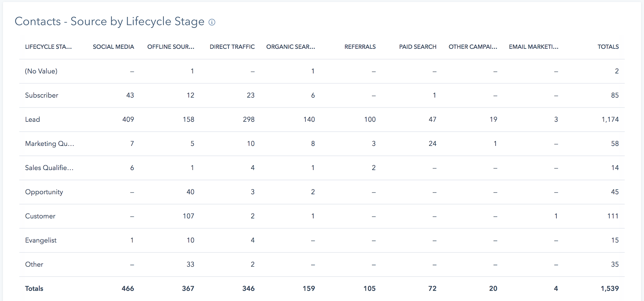Image resolution: width=644 pixels, height=301 pixels.
Task: Select the Lead lifecycle stage row label
Action: click(33, 119)
